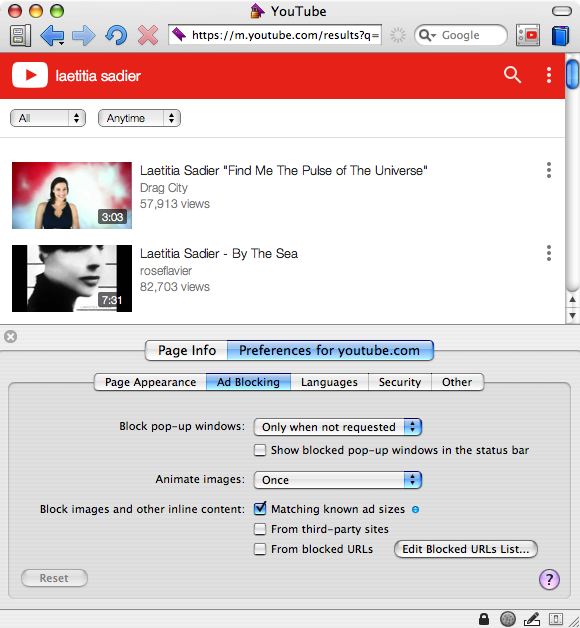Reload the page with the circular arrow
Image resolution: width=580 pixels, height=628 pixels.
point(116,35)
